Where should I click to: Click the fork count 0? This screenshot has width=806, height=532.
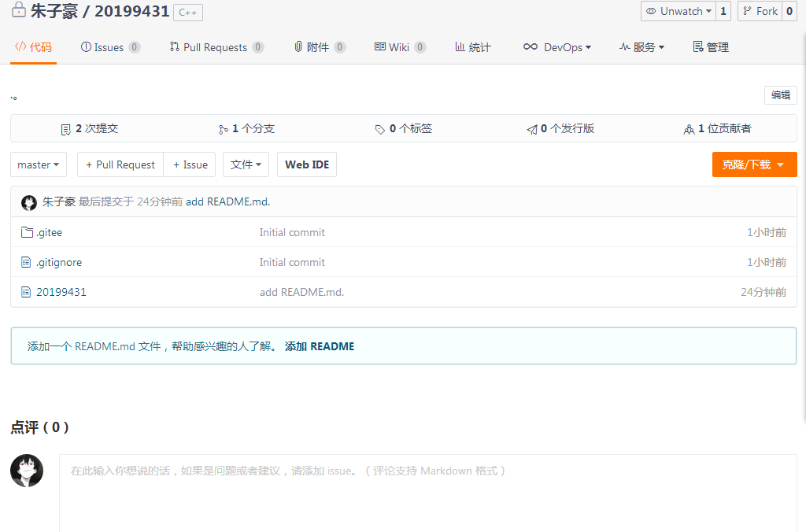(x=789, y=11)
